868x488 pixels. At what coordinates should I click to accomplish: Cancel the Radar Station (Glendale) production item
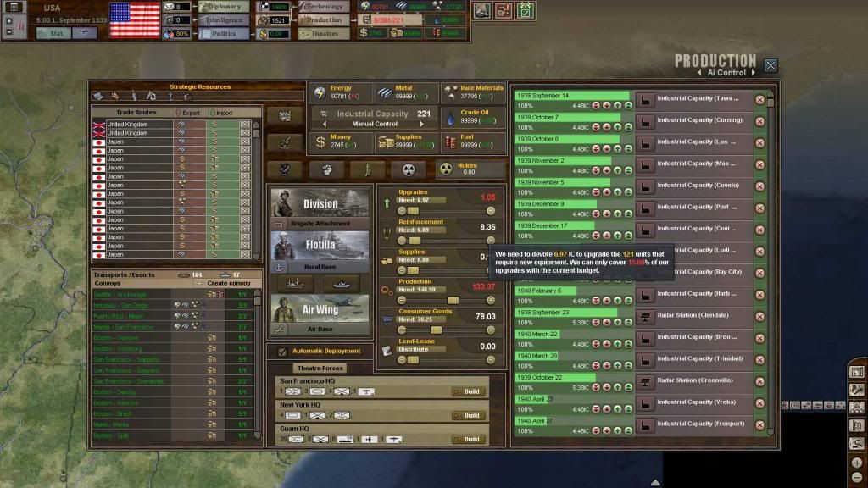coord(759,317)
